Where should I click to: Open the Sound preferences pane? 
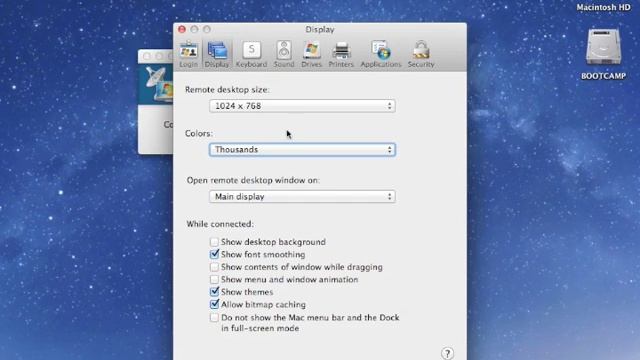pyautogui.click(x=284, y=54)
